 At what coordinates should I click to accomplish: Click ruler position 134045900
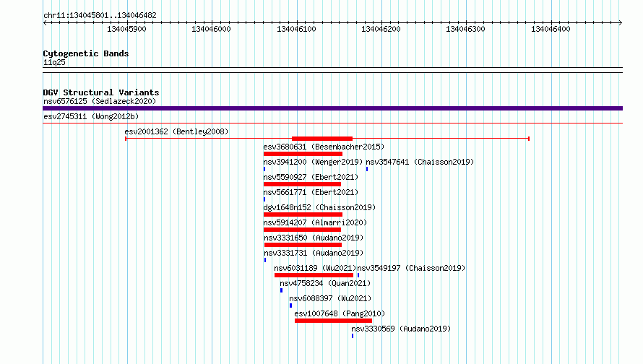pos(126,29)
